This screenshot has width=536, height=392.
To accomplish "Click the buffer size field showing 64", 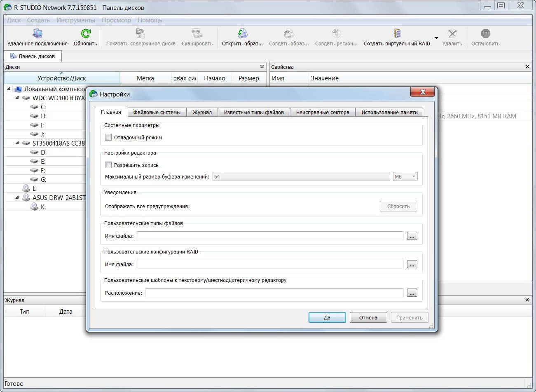I will point(301,176).
